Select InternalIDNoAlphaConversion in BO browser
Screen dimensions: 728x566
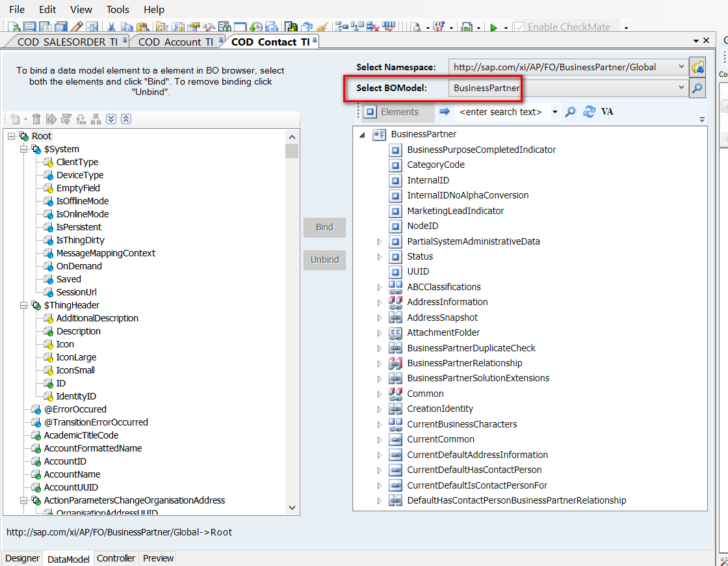coord(467,195)
